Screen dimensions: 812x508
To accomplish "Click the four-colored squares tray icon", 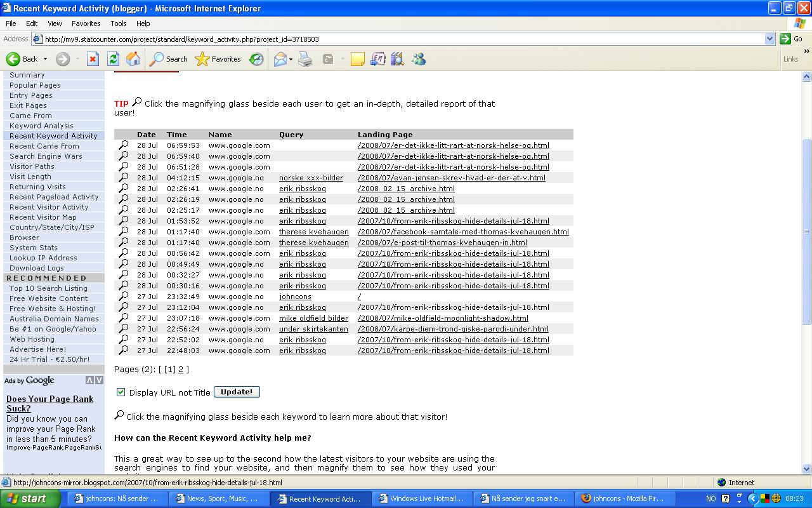I will click(766, 498).
